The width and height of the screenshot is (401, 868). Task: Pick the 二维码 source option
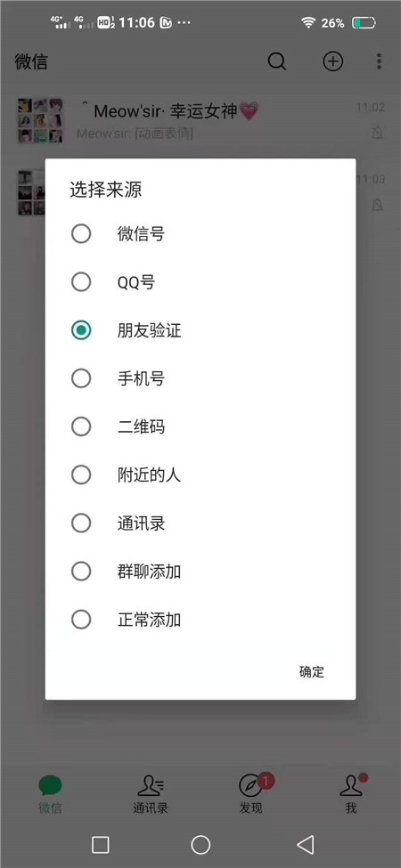200,426
